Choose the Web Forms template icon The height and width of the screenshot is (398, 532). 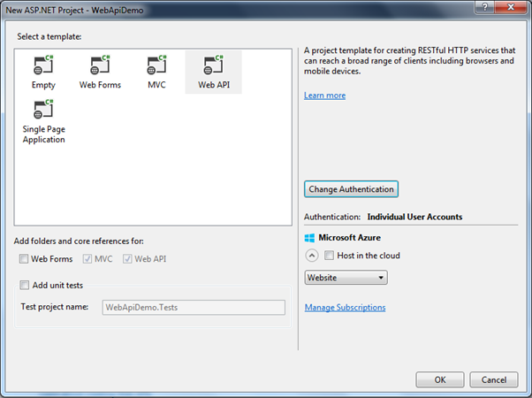(100, 65)
